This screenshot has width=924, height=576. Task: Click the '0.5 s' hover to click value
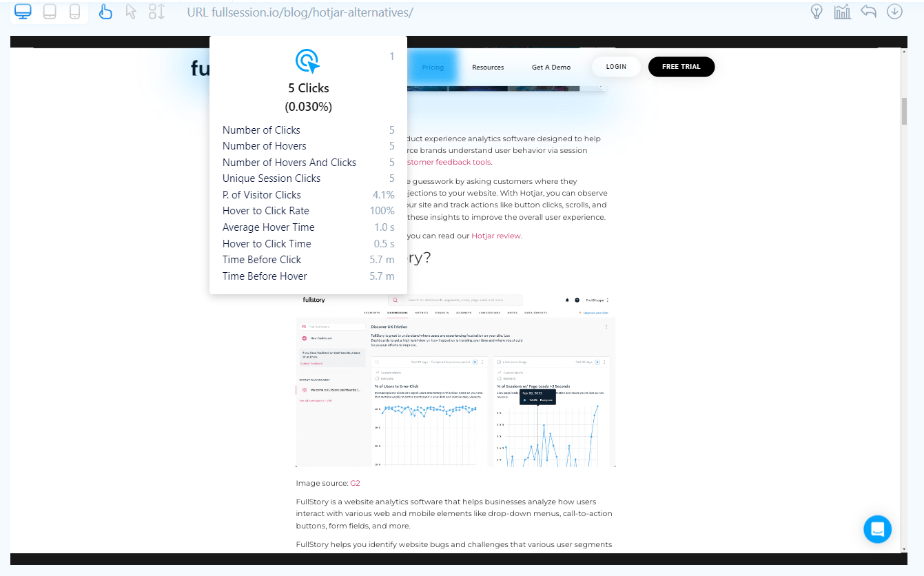[384, 244]
